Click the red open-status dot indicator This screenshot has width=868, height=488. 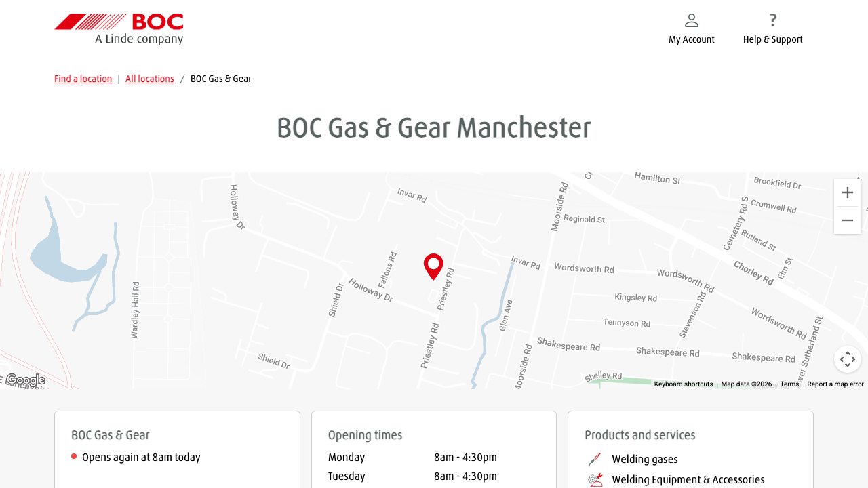coord(73,456)
